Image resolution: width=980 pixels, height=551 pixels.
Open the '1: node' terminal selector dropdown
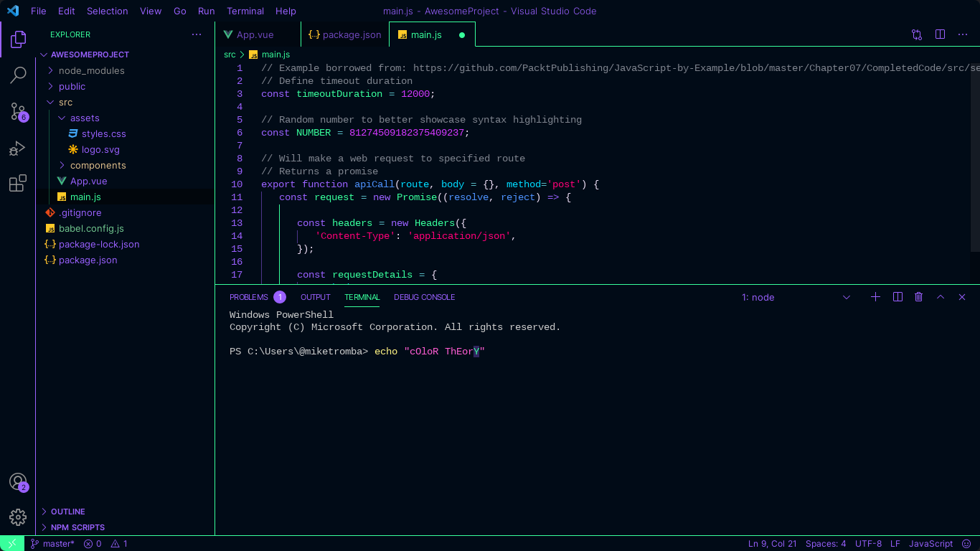[796, 297]
